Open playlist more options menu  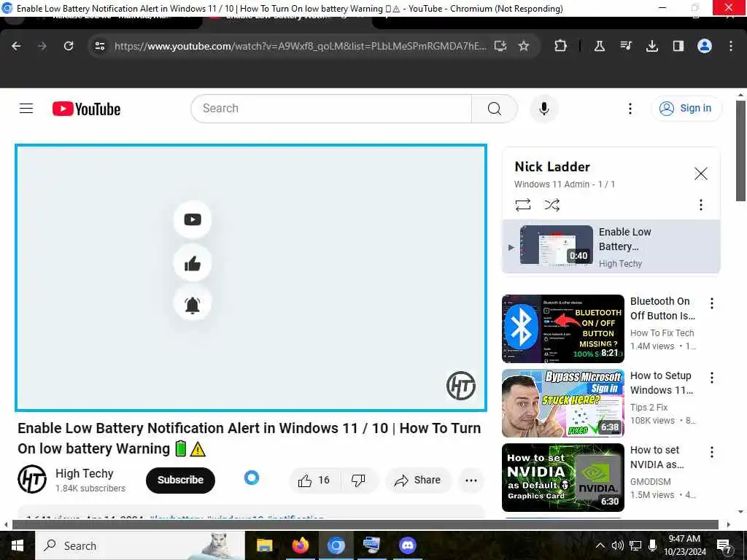tap(701, 205)
